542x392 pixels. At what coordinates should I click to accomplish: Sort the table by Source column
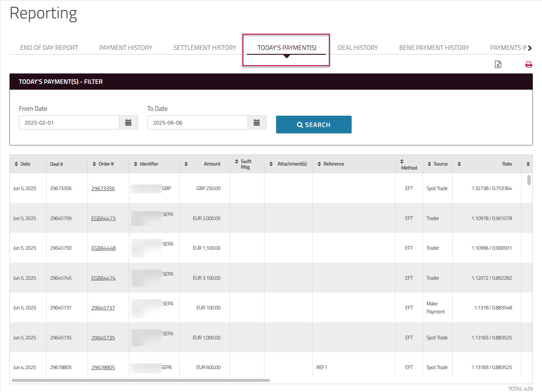coord(429,164)
